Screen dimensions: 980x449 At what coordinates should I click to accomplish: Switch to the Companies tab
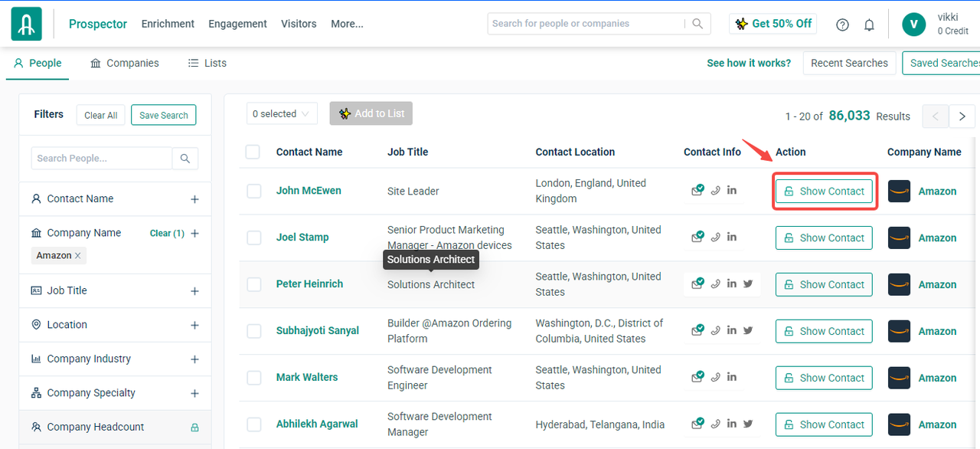click(x=124, y=63)
